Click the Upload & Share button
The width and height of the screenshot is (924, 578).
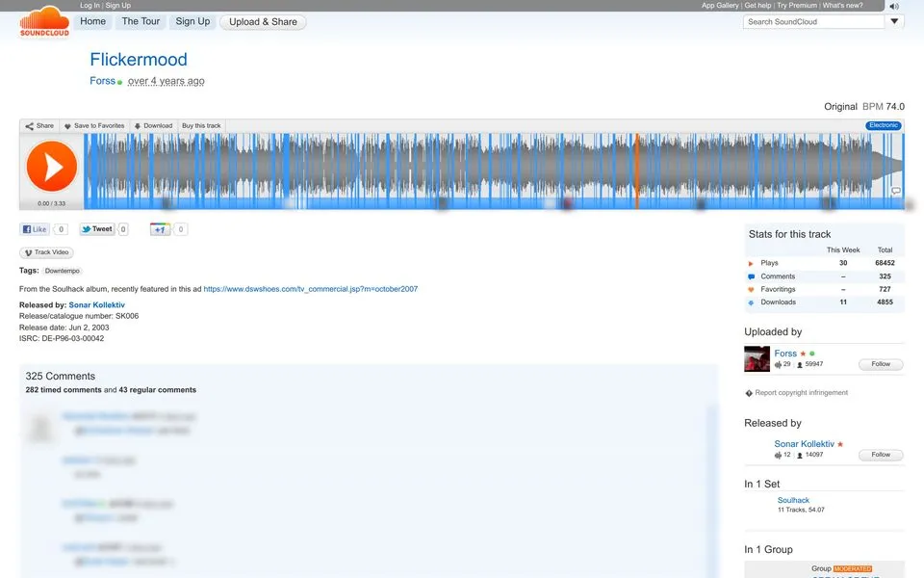(x=263, y=22)
